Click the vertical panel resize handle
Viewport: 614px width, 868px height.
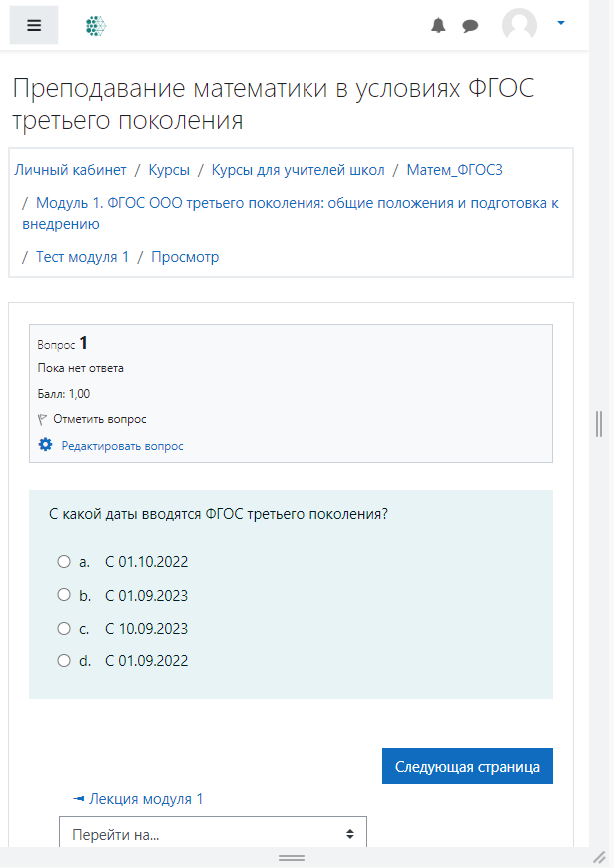598,424
